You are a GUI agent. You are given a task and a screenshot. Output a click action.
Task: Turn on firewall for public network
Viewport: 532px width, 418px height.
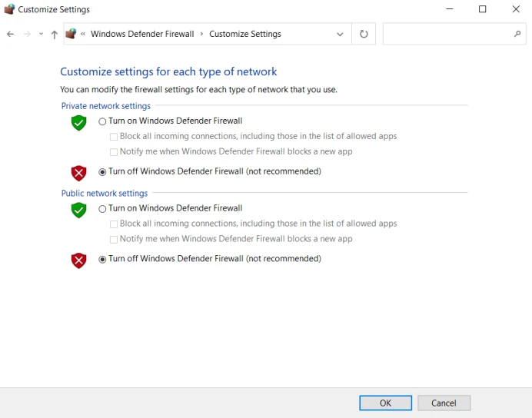[x=102, y=209]
